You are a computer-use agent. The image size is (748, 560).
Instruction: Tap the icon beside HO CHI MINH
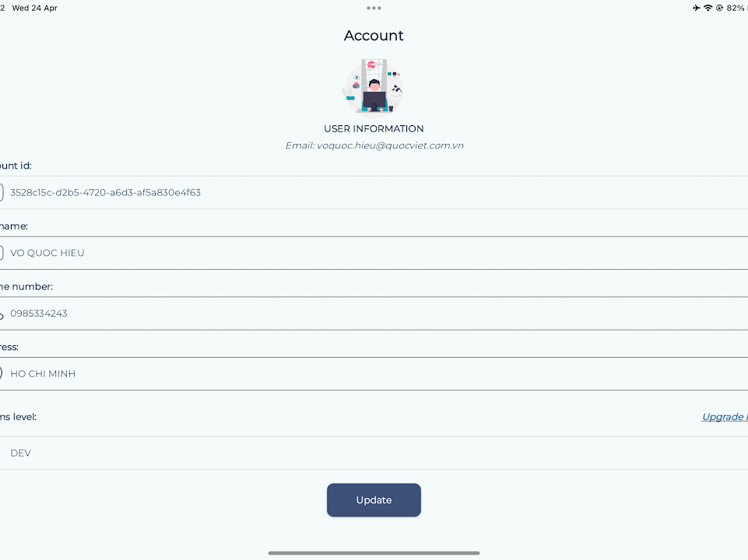pos(2,373)
